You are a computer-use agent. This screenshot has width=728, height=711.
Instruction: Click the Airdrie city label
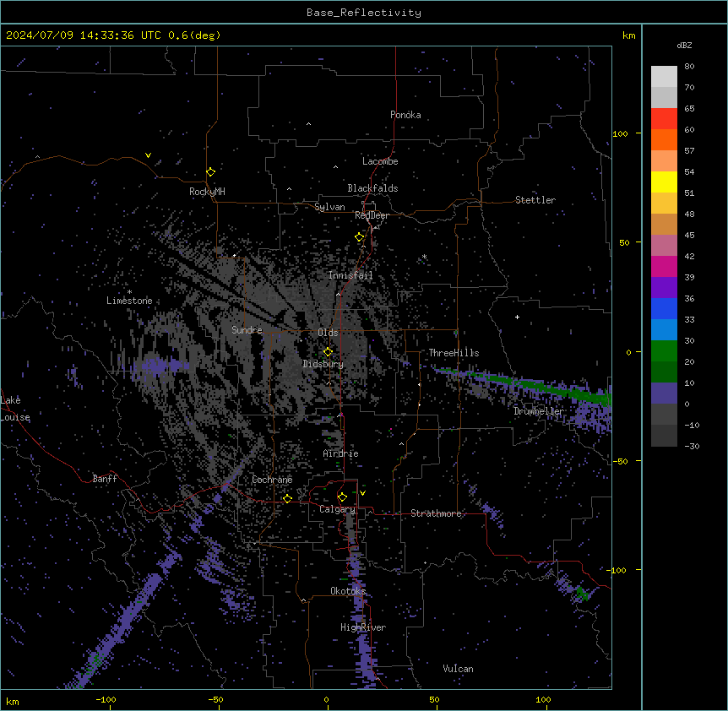coord(341,453)
